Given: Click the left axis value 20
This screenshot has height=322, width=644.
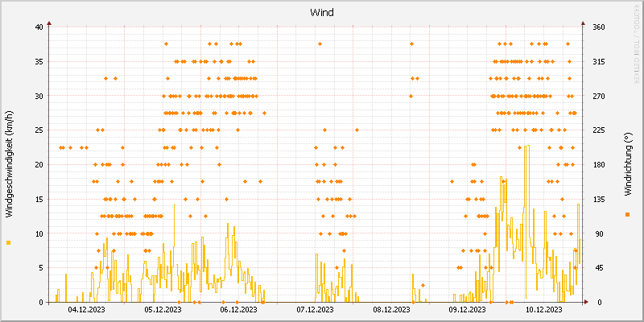Looking at the screenshot, I should click(x=39, y=165).
